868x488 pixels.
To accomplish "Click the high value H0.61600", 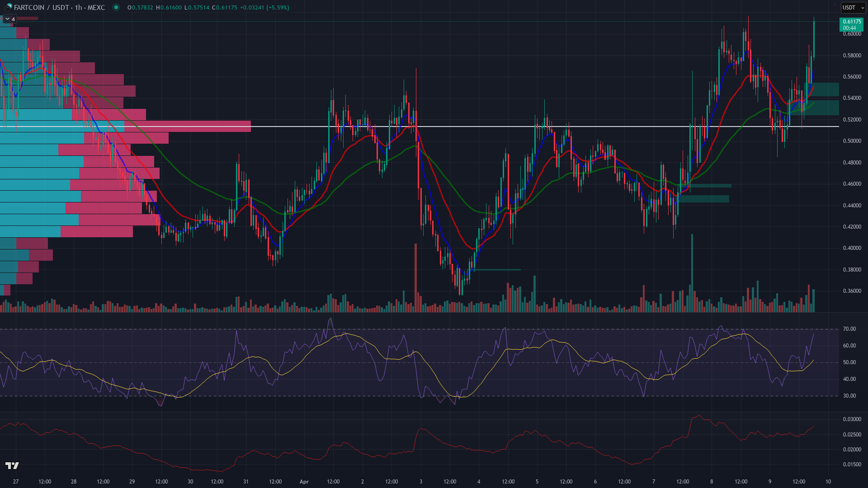I will pos(169,7).
